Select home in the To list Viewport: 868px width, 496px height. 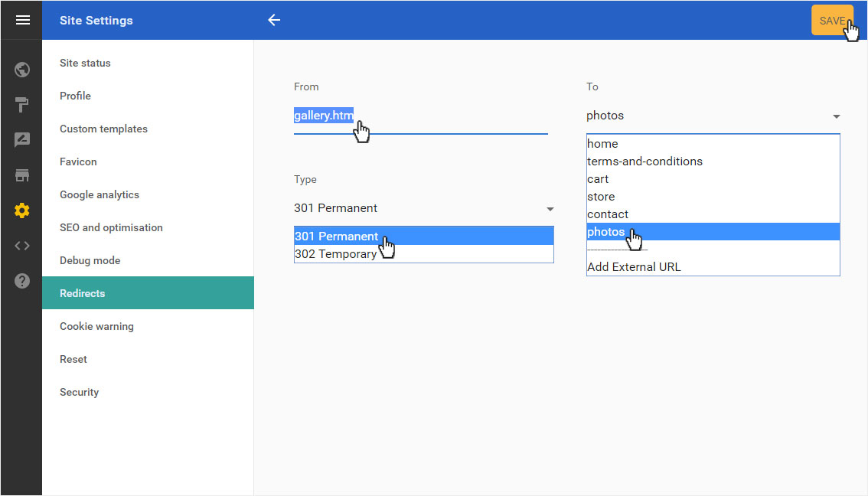pyautogui.click(x=713, y=144)
